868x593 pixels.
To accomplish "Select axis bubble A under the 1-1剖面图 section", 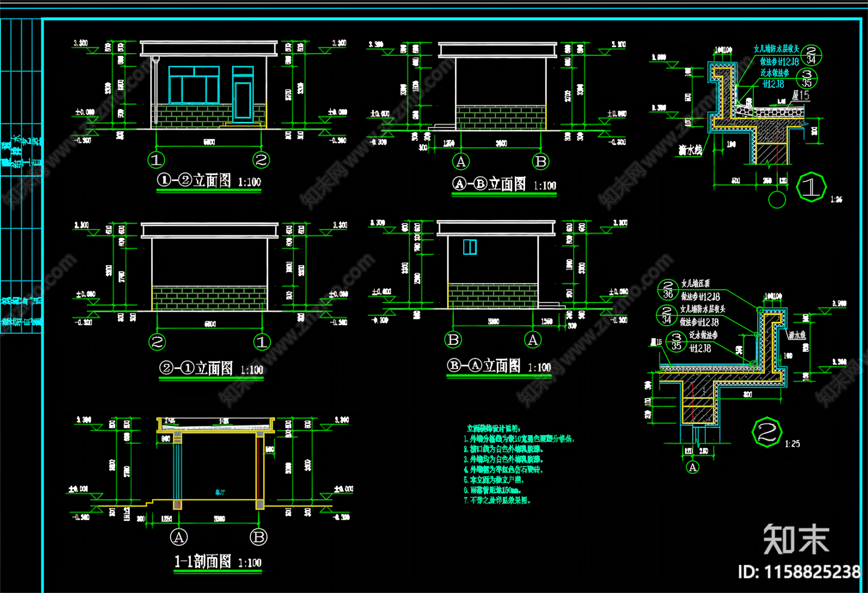I will [x=178, y=537].
